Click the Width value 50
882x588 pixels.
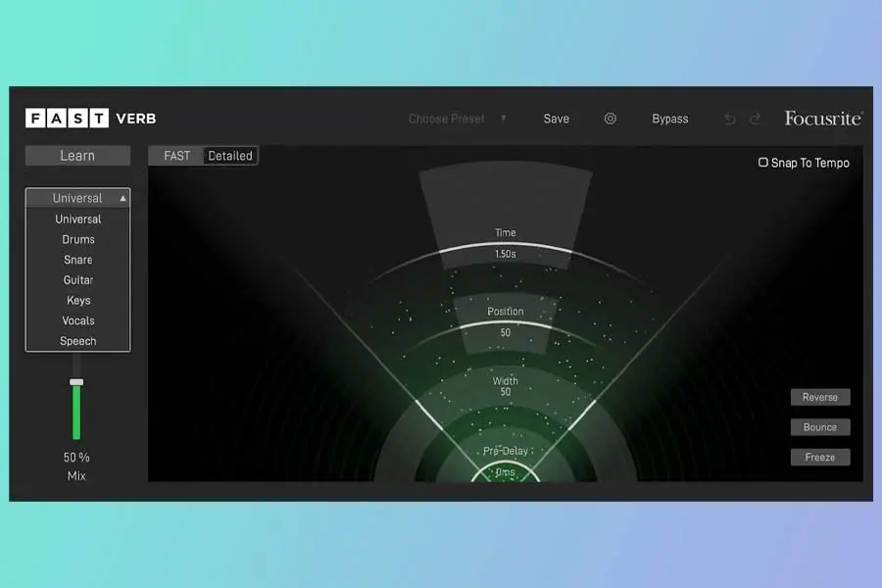tap(505, 392)
